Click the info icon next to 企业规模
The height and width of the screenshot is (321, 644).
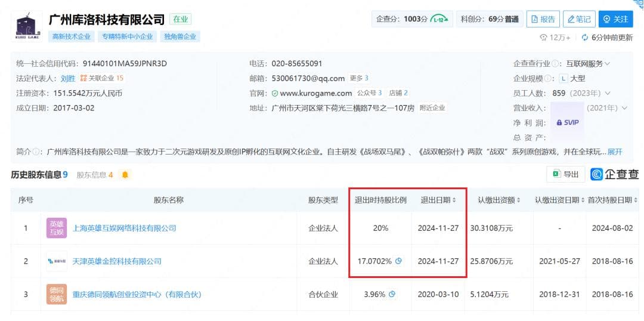[547, 78]
